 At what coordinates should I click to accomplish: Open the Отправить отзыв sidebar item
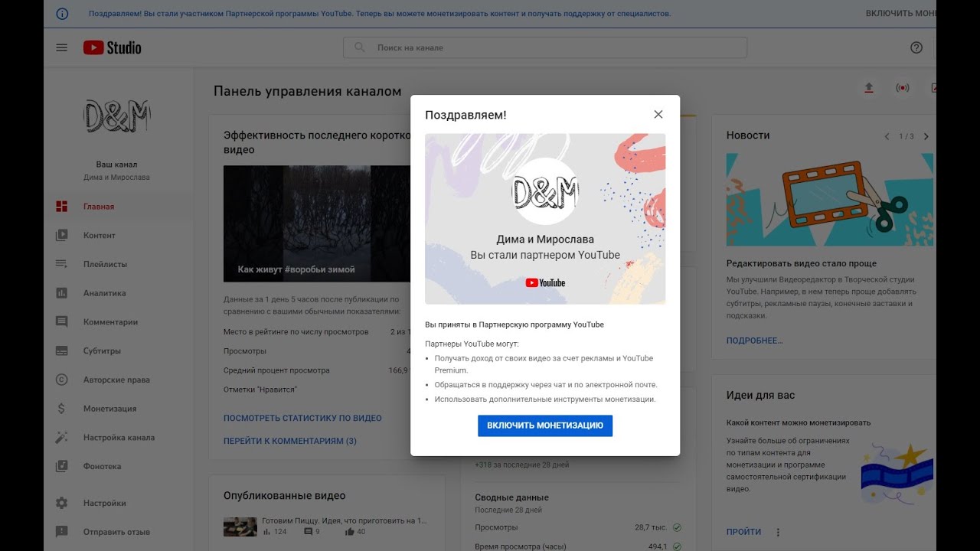coord(119,532)
